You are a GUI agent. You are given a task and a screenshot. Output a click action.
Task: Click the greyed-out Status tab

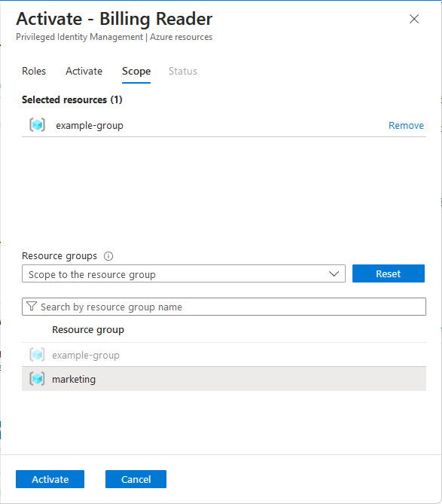pyautogui.click(x=183, y=71)
